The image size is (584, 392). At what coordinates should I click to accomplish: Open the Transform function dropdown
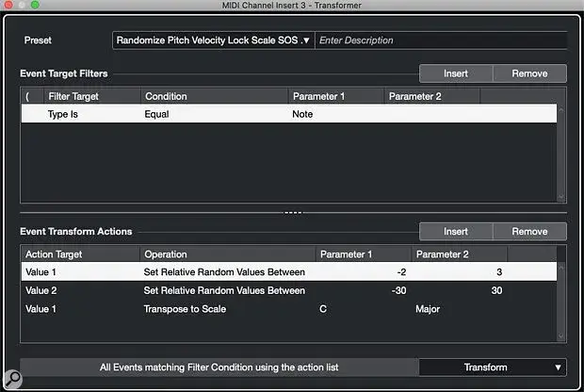click(493, 367)
